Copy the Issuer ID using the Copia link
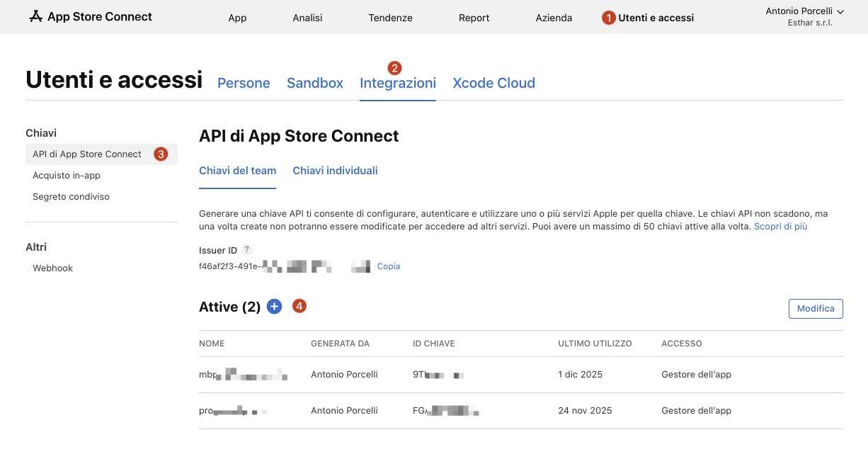 pos(389,266)
